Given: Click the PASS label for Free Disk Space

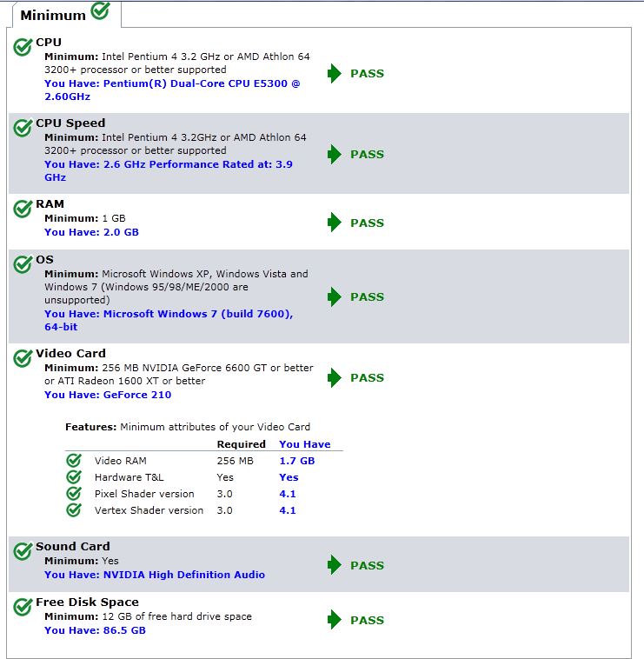Looking at the screenshot, I should pyautogui.click(x=367, y=621).
